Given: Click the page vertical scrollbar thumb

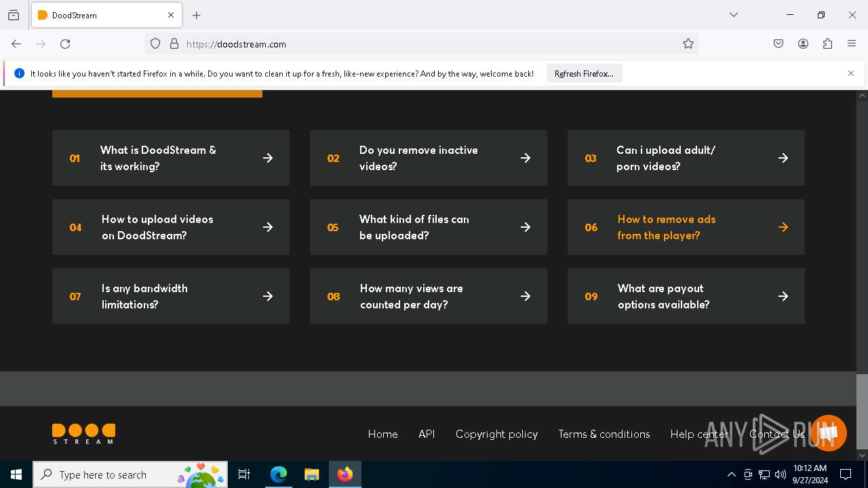Looking at the screenshot, I should [862, 411].
